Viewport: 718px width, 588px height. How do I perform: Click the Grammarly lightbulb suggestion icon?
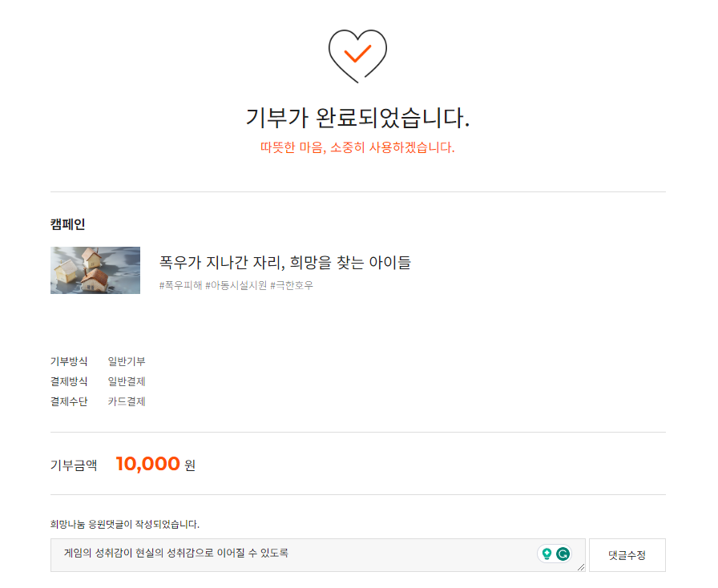coord(547,554)
